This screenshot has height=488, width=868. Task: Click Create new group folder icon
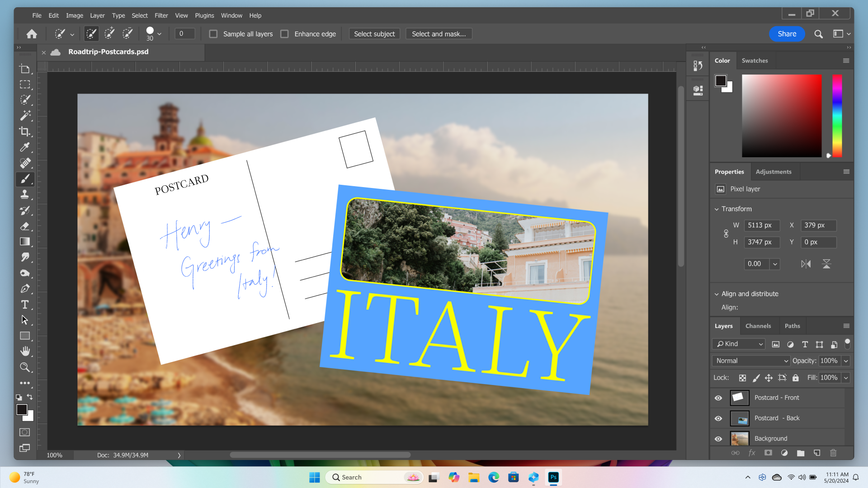click(x=801, y=453)
